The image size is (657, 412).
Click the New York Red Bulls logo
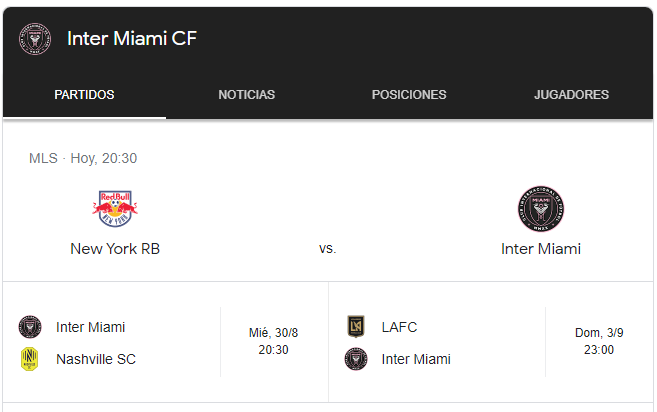click(x=114, y=208)
